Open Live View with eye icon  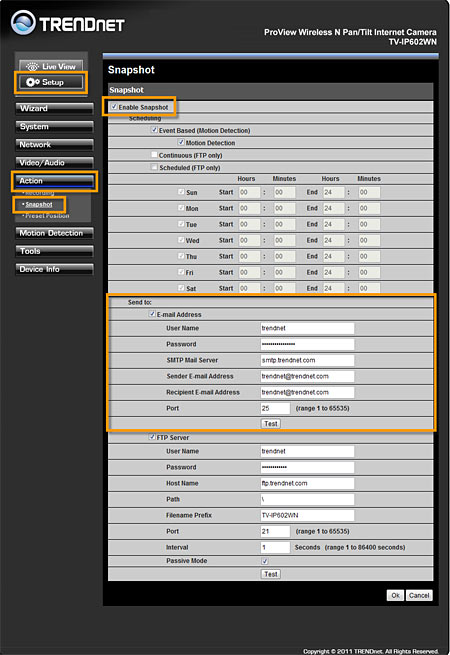pyautogui.click(x=51, y=66)
